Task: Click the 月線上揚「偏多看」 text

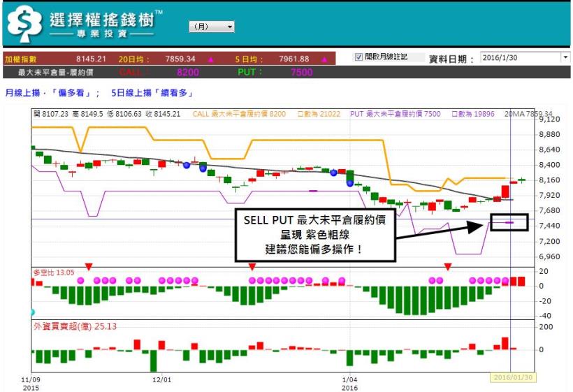Action: [x=48, y=93]
